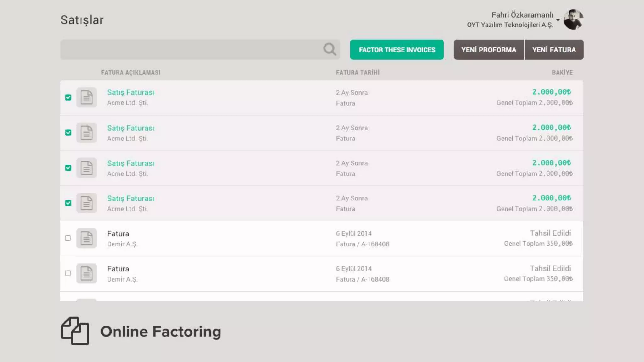Click document icon of second Demir A.Ş. Fatura
The image size is (644, 362).
(x=86, y=273)
